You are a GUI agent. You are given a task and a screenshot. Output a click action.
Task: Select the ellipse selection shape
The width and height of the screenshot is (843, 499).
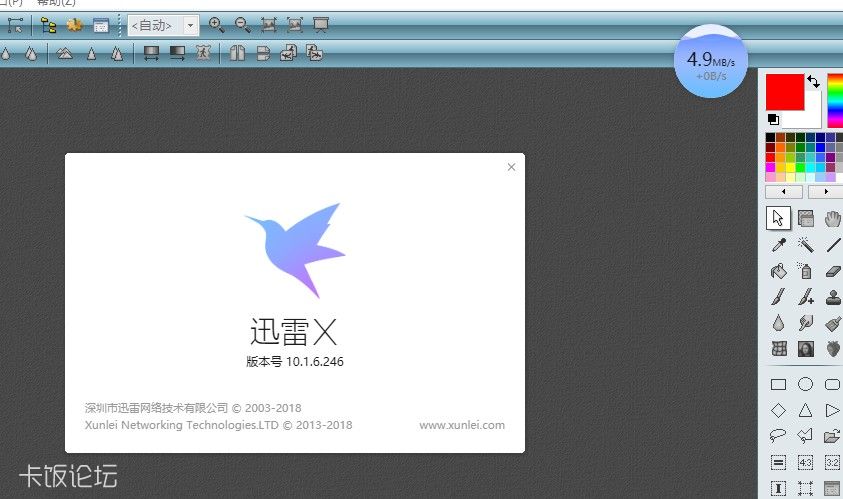805,384
